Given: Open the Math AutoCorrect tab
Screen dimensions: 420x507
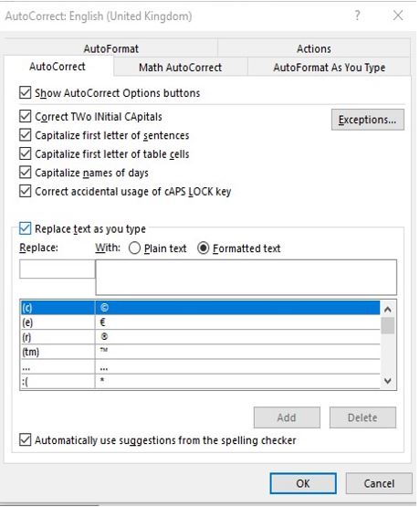Looking at the screenshot, I should [180, 68].
